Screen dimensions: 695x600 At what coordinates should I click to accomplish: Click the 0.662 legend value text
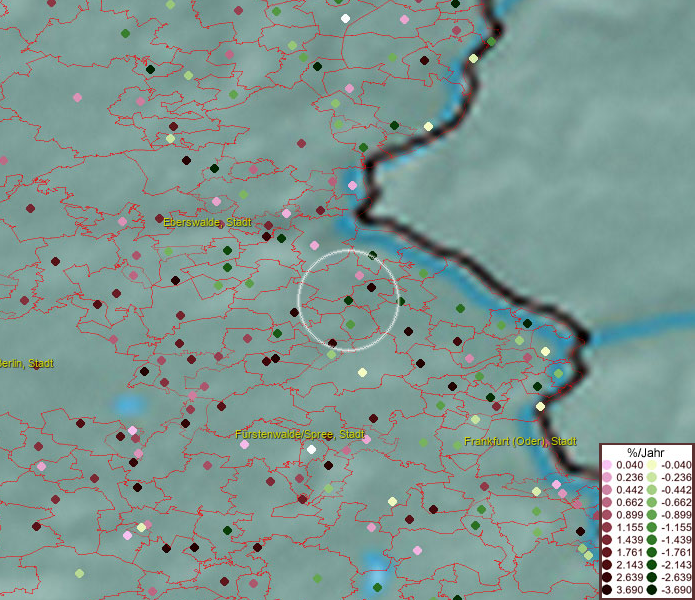(x=629, y=503)
